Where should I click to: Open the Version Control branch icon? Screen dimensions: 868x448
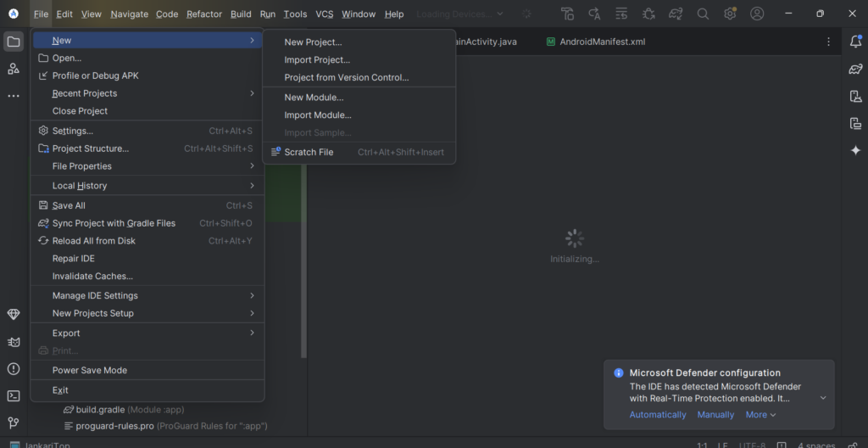(x=14, y=423)
